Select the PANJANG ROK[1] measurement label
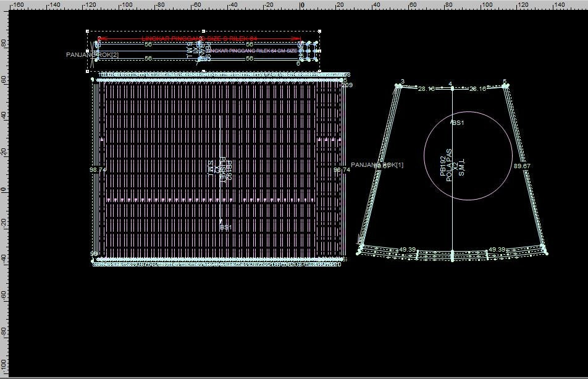This screenshot has height=379, width=588. [377, 165]
